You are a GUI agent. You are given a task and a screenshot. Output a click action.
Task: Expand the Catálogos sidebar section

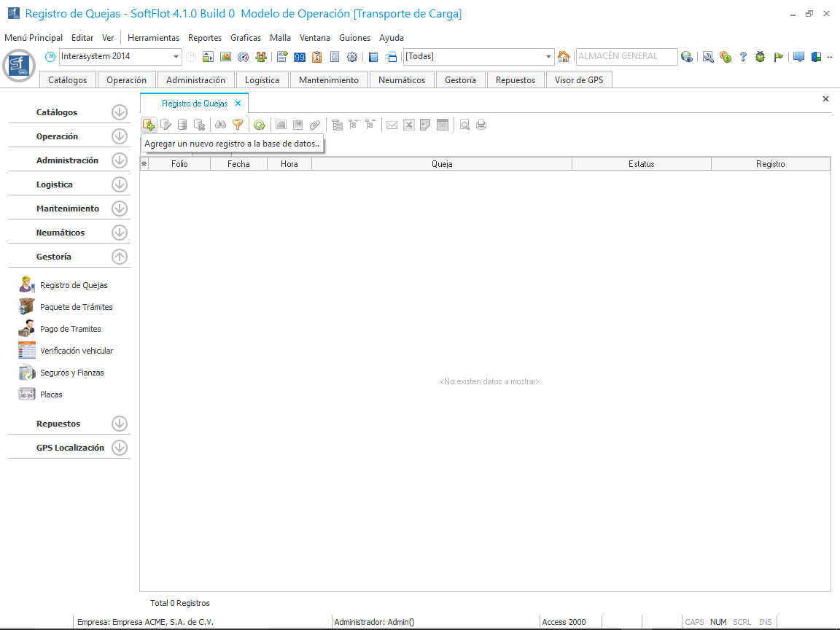tap(120, 112)
